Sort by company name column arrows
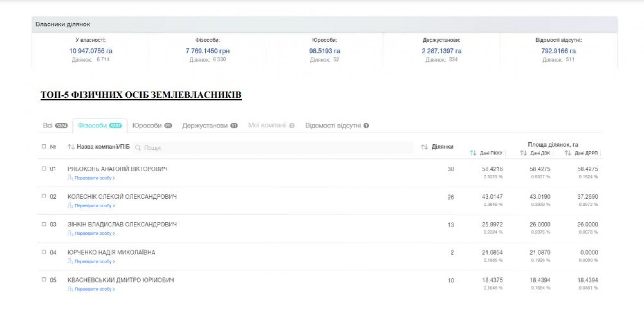 (71, 147)
